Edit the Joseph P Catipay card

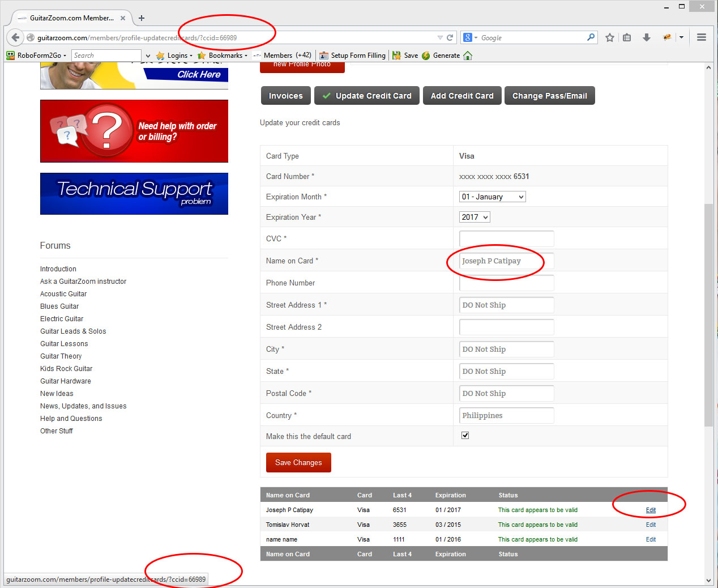tap(651, 510)
